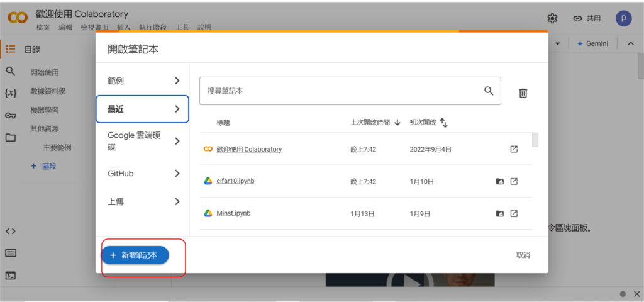Open the code snippets icon in sidebar
Screen dimensions: 644x302
(x=10, y=231)
